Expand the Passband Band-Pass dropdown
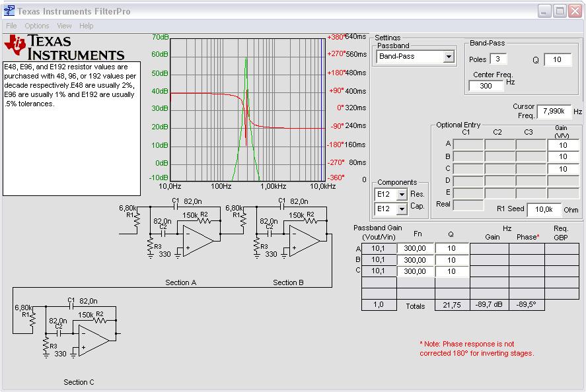The height and width of the screenshot is (392, 586). tap(449, 57)
